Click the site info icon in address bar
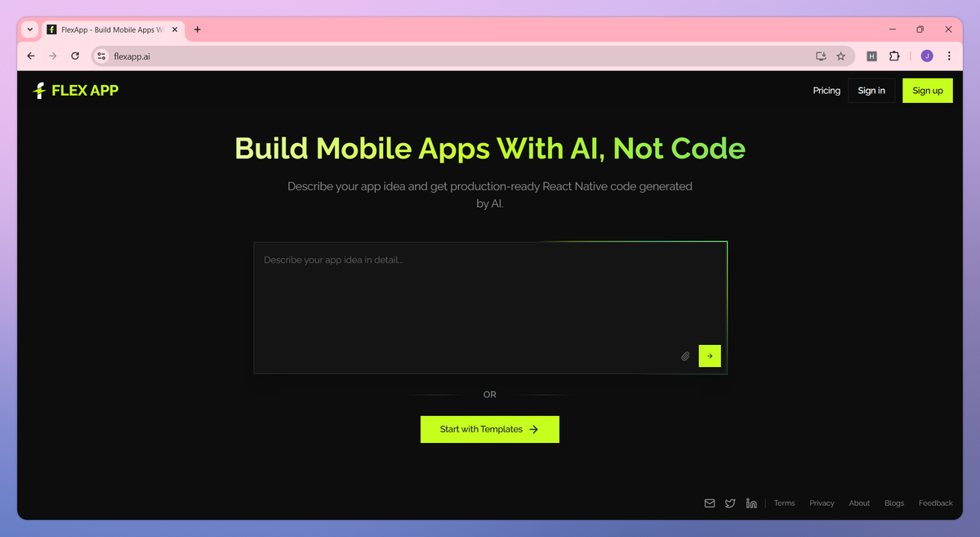 tap(101, 56)
